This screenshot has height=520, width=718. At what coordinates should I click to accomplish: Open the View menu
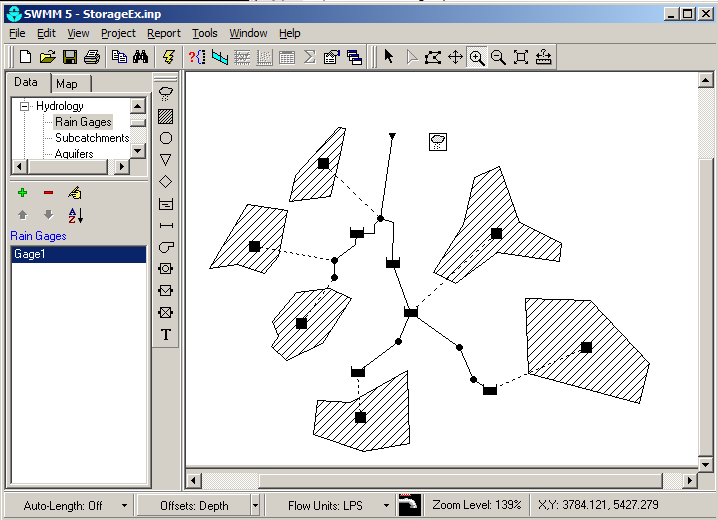[x=78, y=33]
